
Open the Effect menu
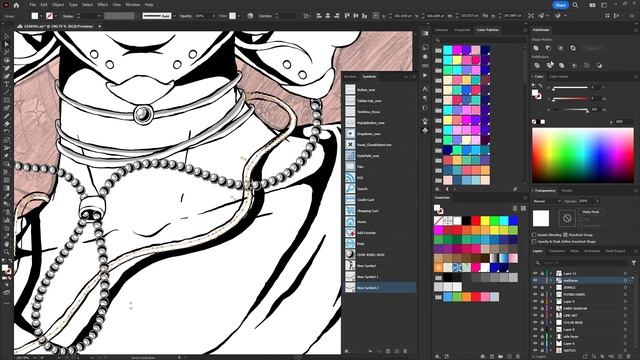point(102,5)
